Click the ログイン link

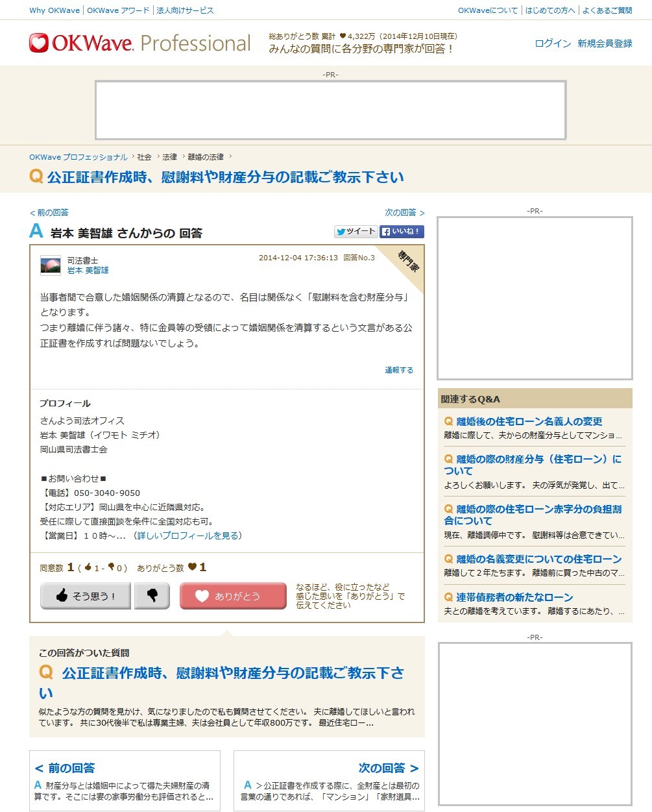pyautogui.click(x=553, y=43)
